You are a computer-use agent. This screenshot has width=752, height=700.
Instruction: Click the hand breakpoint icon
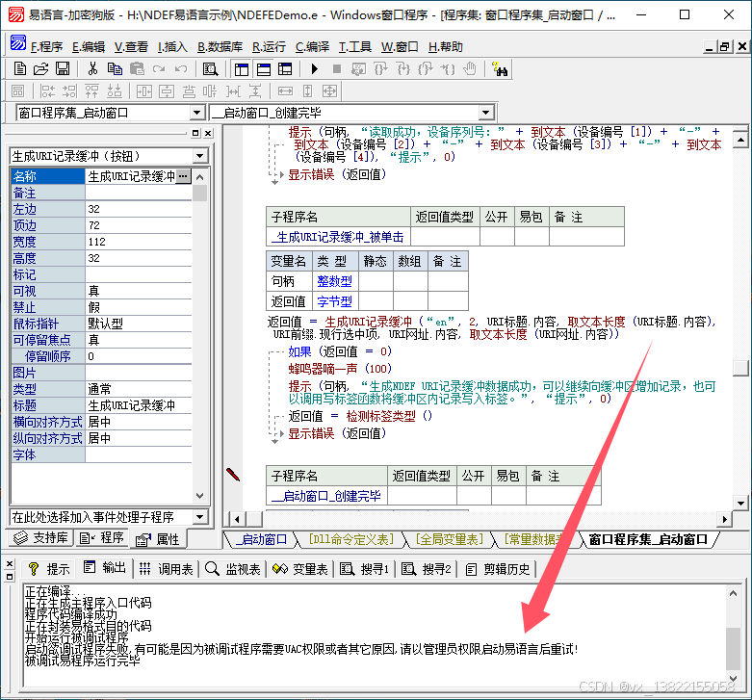click(x=470, y=69)
